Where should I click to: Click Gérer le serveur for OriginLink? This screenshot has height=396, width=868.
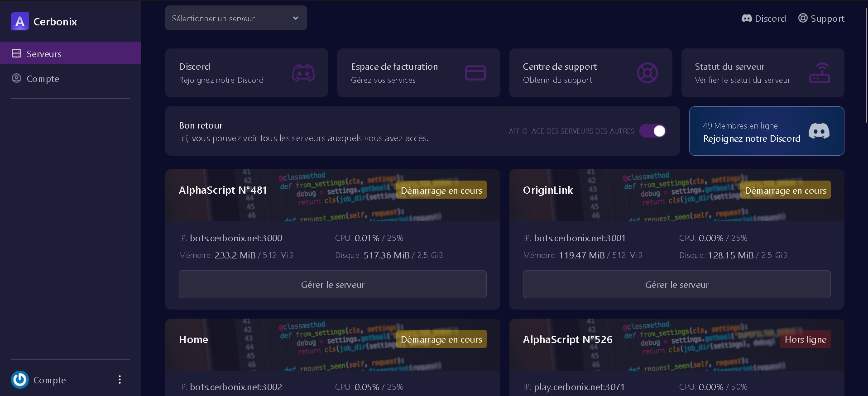click(x=677, y=284)
